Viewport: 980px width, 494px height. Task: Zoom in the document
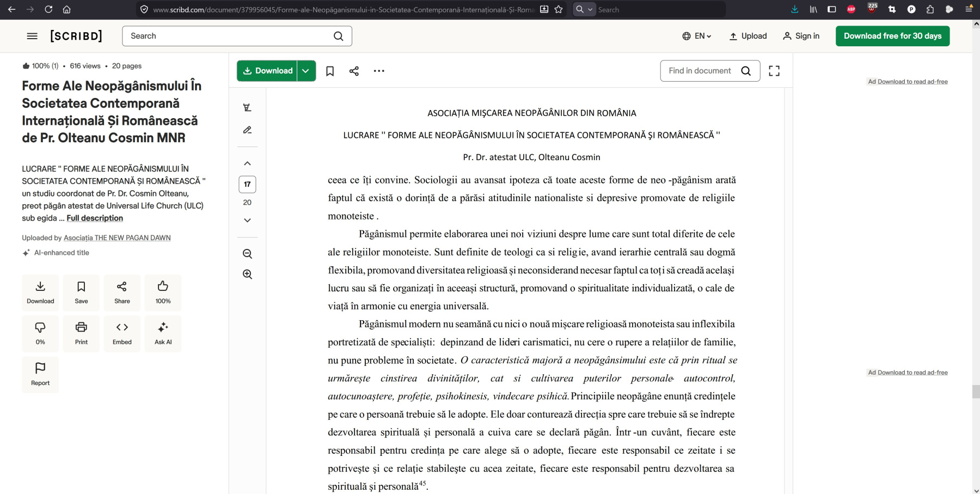[x=247, y=275]
